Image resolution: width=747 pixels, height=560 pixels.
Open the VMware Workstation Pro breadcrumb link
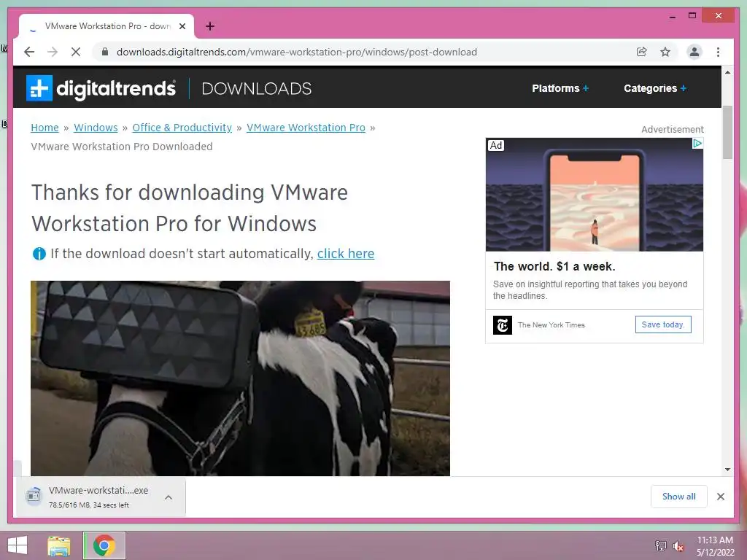pyautogui.click(x=306, y=128)
